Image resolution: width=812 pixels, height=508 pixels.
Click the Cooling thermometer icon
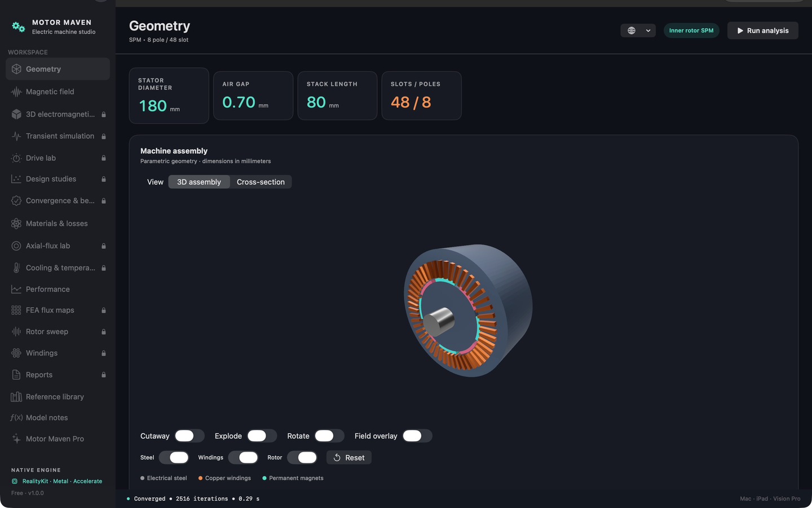16,268
